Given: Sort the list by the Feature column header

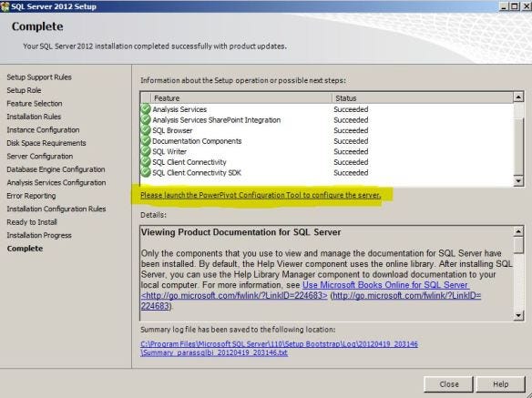Looking at the screenshot, I should tap(241, 98).
